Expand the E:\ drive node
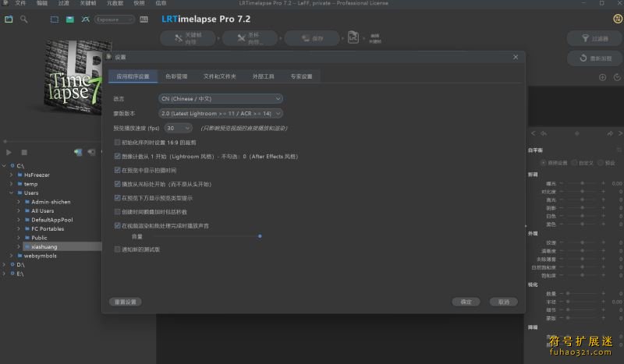 [4, 274]
